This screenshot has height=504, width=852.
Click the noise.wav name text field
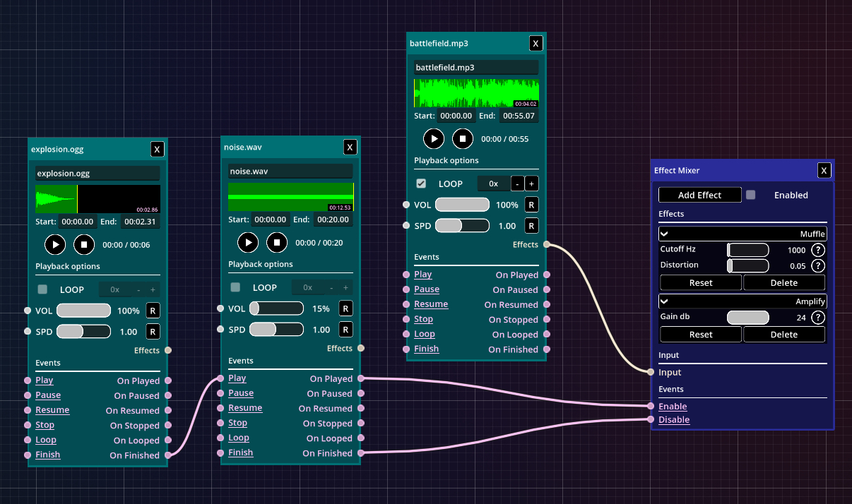pyautogui.click(x=290, y=171)
